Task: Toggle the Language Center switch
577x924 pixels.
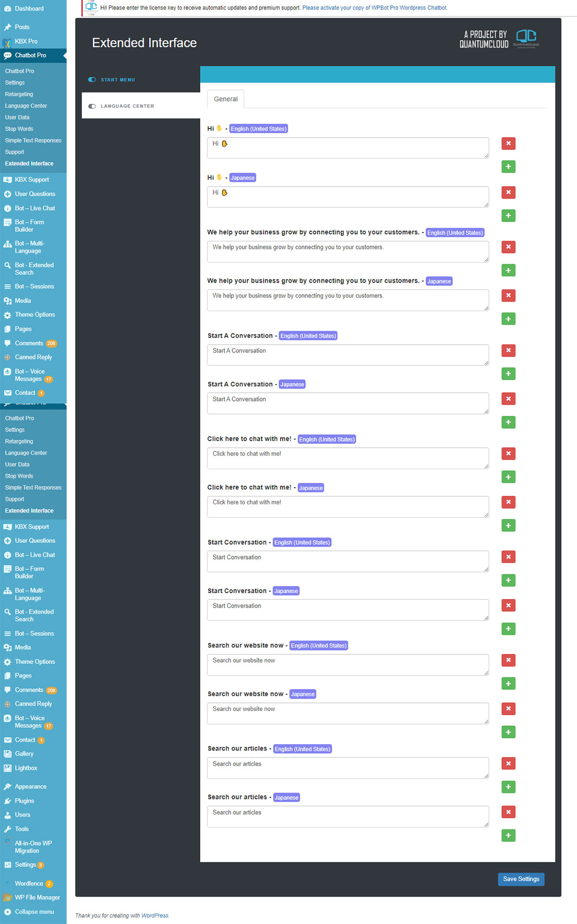Action: pos(92,106)
